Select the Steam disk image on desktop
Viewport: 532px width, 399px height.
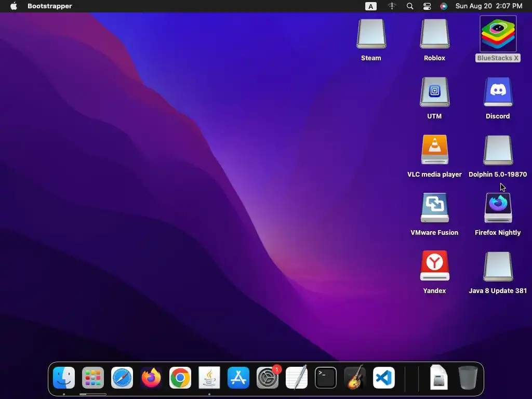[371, 34]
